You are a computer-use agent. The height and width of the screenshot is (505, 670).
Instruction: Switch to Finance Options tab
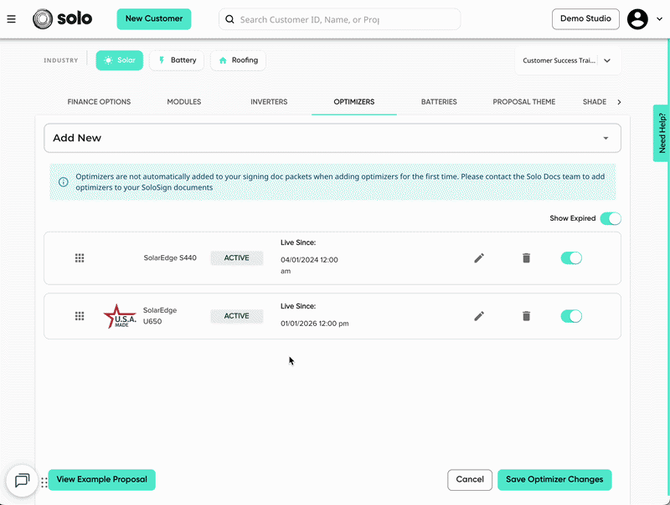click(99, 102)
